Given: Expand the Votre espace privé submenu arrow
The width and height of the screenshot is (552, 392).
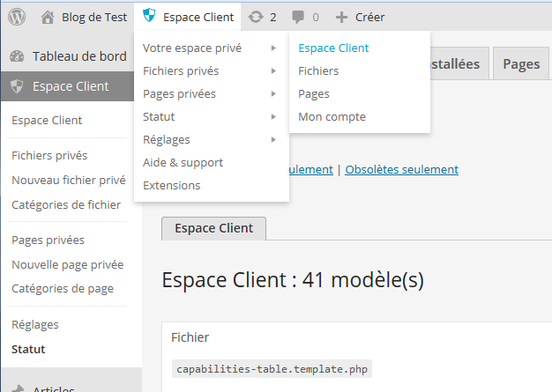Looking at the screenshot, I should point(273,48).
